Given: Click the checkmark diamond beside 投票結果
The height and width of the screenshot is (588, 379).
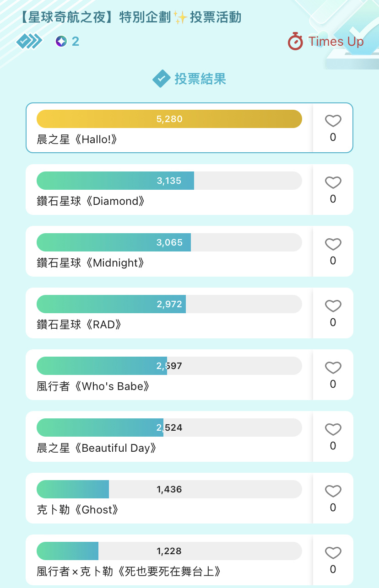Looking at the screenshot, I should coord(161,79).
